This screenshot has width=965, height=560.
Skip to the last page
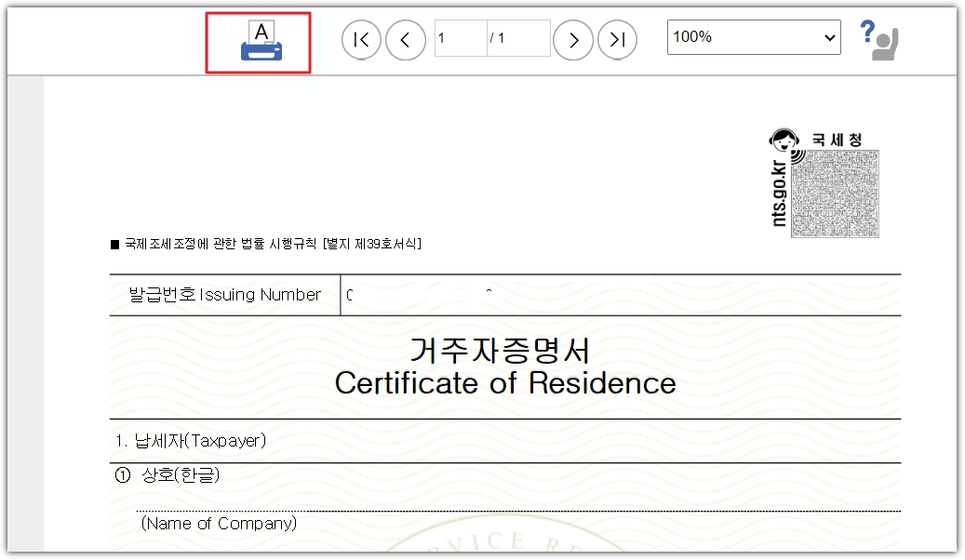[617, 39]
